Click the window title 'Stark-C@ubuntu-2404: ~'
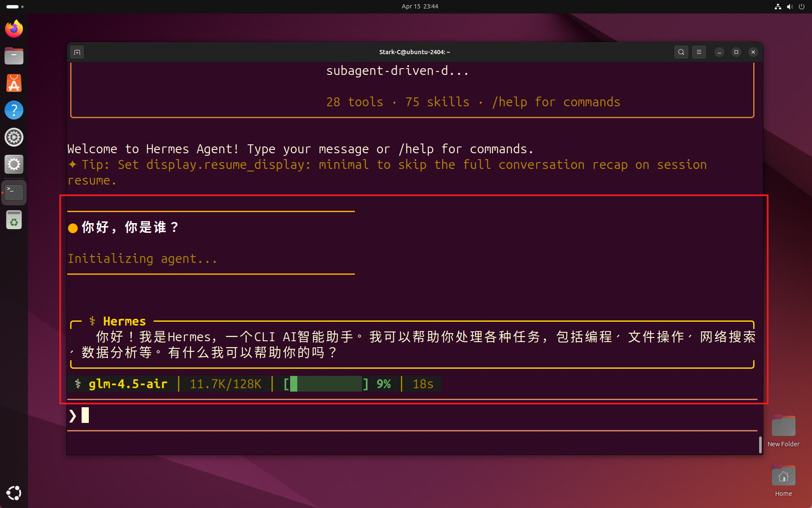This screenshot has height=508, width=812. (414, 52)
